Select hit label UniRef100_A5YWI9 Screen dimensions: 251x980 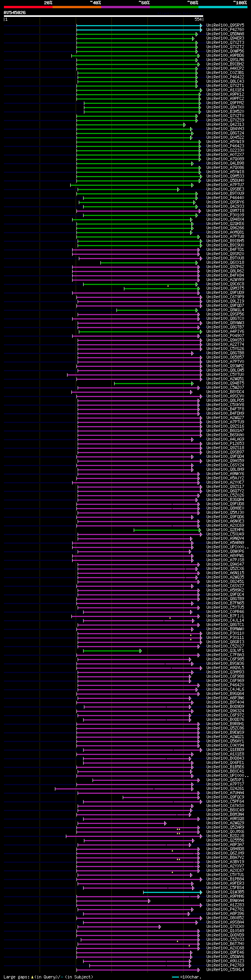(x=225, y=142)
